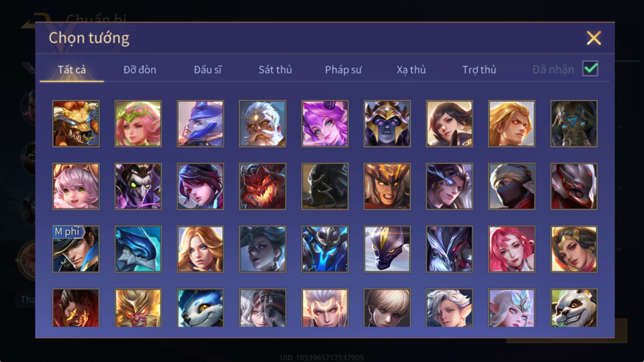
Task: Select the elephant-masked hero portrait
Action: coord(574,124)
